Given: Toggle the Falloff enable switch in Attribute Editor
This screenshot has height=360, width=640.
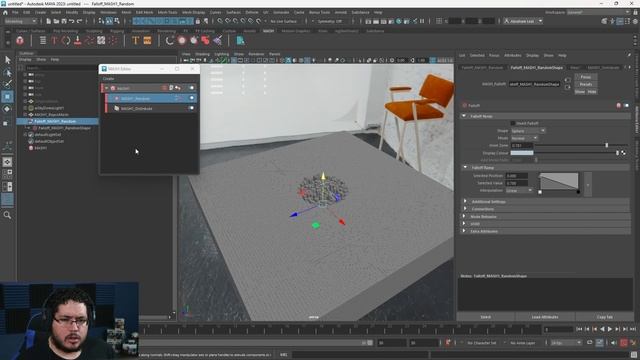Looking at the screenshot, I should point(626,105).
